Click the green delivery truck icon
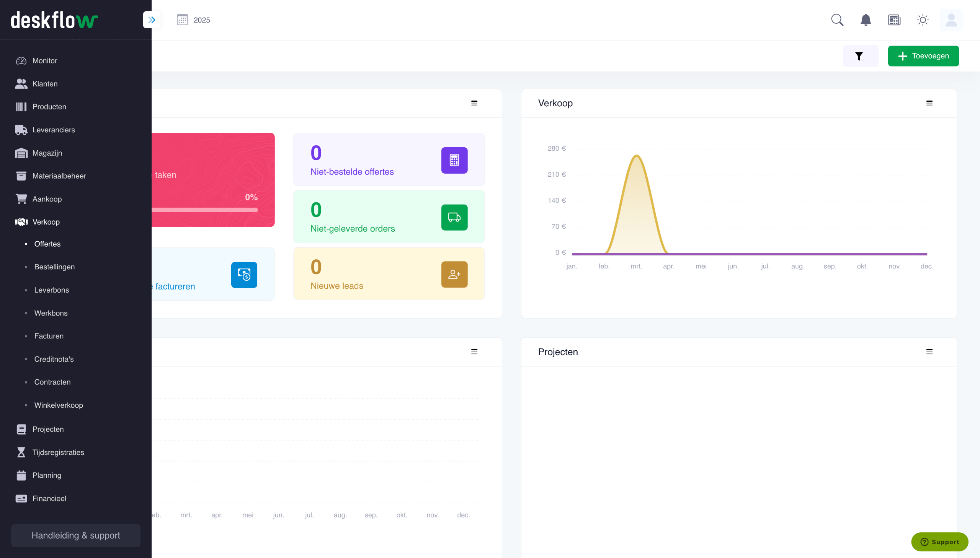Screen dimensions: 980x558 click(454, 217)
